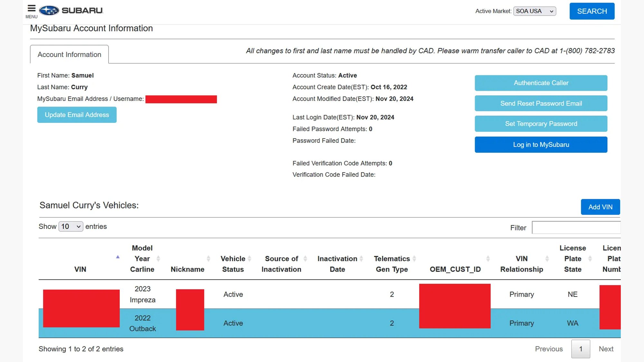Sort by Inactivation Date column
Screen dimensions: 644x362
pos(337,264)
